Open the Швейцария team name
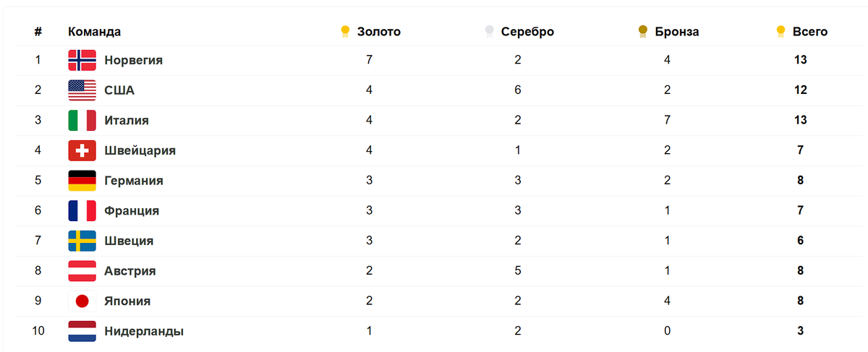The width and height of the screenshot is (868, 352). (x=140, y=151)
